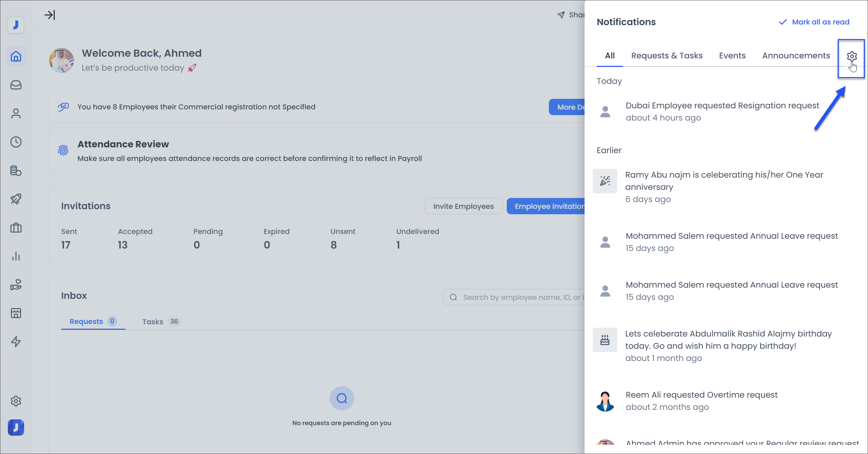The height and width of the screenshot is (454, 868).
Task: Open the Employee invitations blue button
Action: click(547, 206)
